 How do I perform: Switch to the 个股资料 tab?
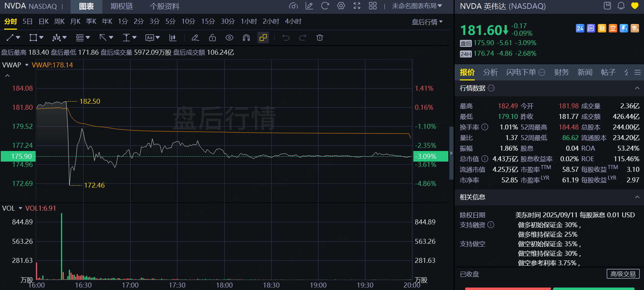pos(164,6)
